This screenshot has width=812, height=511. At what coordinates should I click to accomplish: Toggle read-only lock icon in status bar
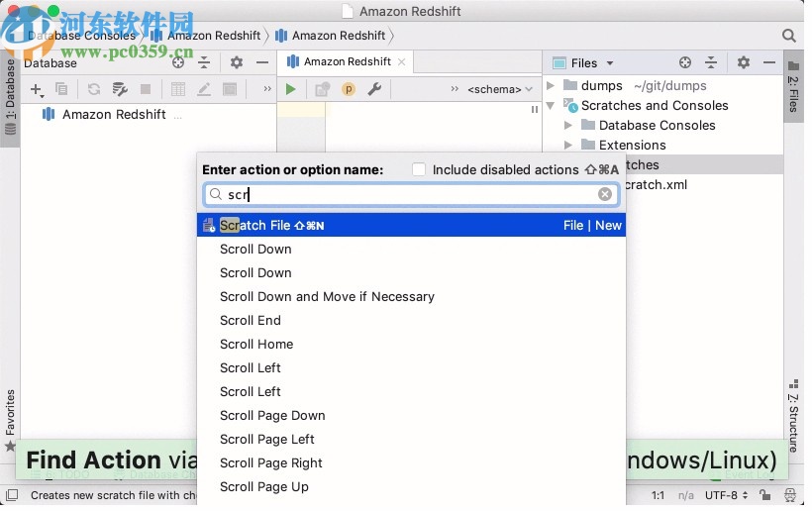tap(764, 495)
